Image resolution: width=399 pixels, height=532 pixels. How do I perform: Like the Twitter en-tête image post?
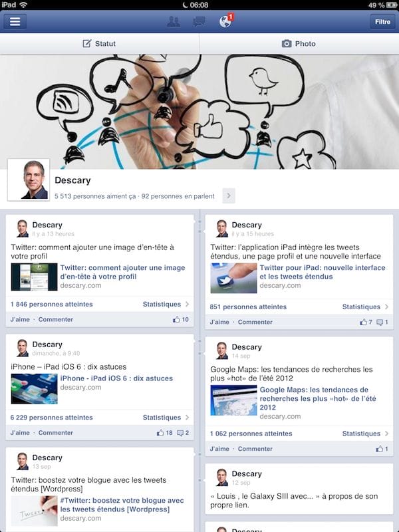[x=20, y=319]
